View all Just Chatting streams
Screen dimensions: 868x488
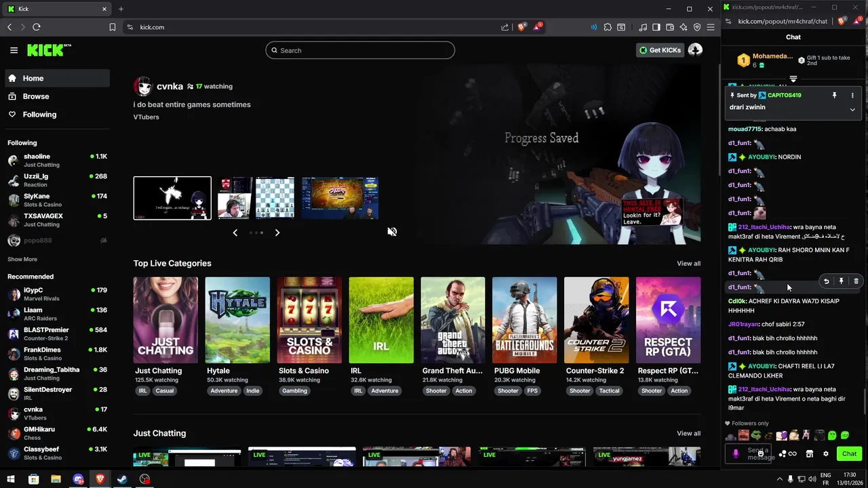coord(688,434)
